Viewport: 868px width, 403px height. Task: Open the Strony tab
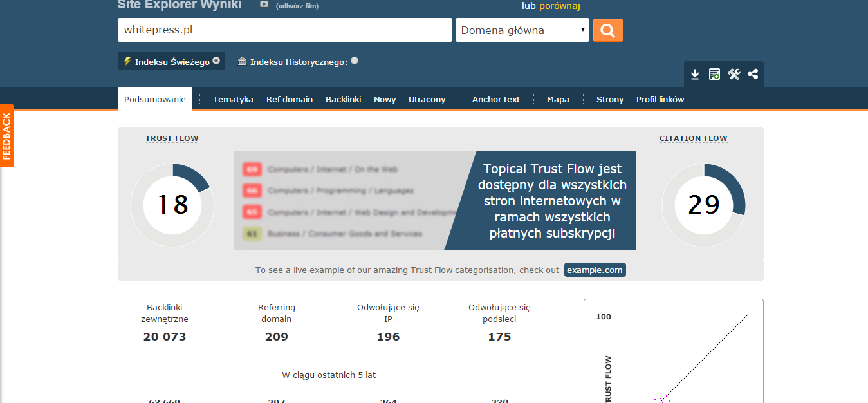coord(610,99)
